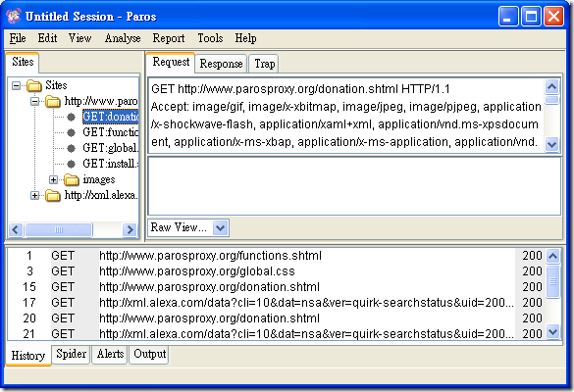Click Sites panel scroll right arrow
Image resolution: width=574 pixels, height=392 pixels.
[130, 230]
